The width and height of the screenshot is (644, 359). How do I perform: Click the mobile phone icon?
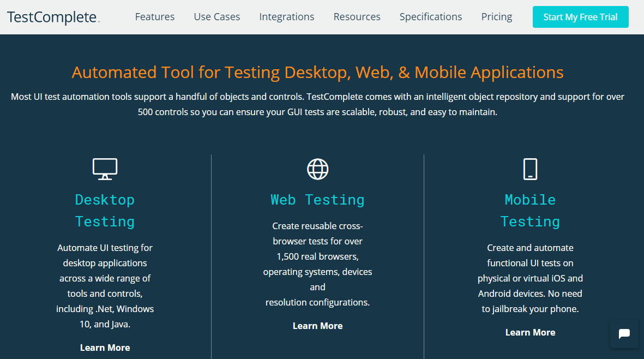coord(530,169)
